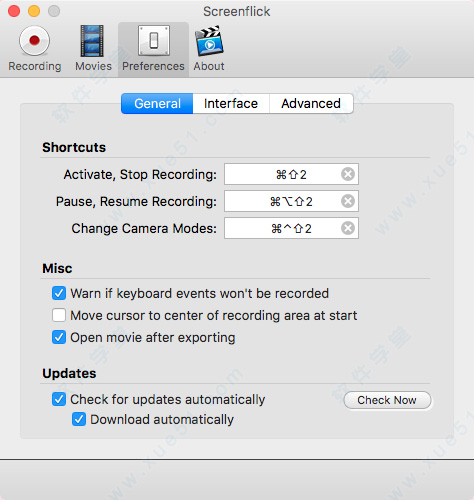Screen dimensions: 474x500
Task: Clear the Pause, Resume Recording shortcut
Action: tap(348, 201)
